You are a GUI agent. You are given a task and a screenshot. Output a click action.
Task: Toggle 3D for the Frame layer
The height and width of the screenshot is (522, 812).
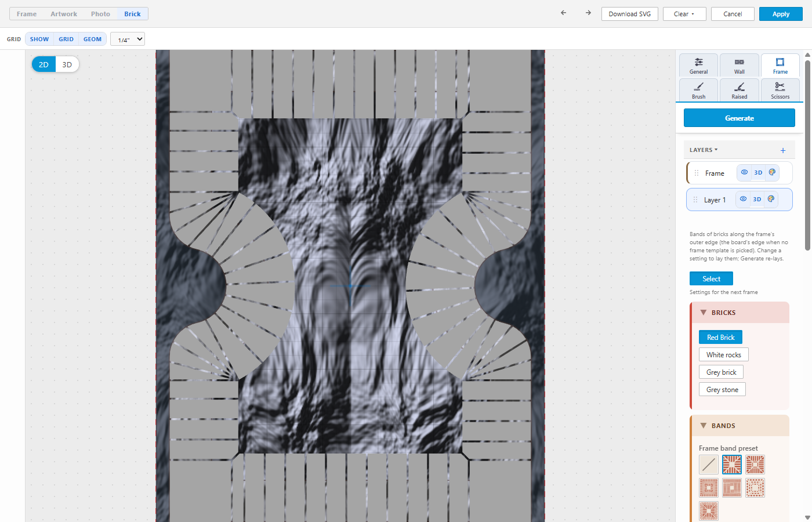[x=758, y=172]
